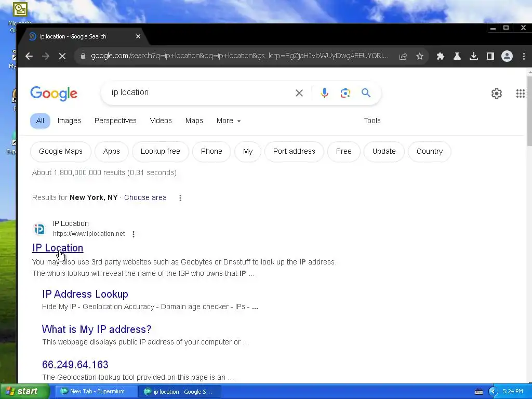Search by image with Lens
This screenshot has height=399, width=532.
point(345,93)
